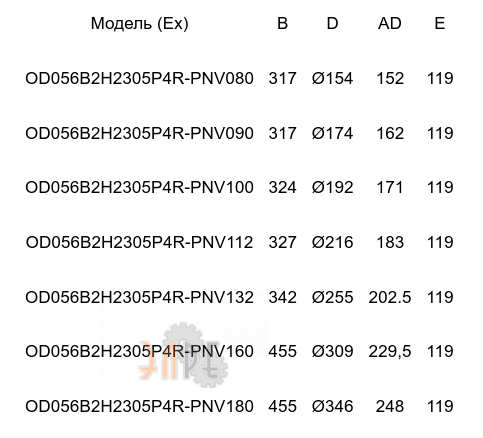Viewport: 483px width, 438px height.
Task: Select model OD056B2H2305P4R-PNV080
Action: point(139,79)
